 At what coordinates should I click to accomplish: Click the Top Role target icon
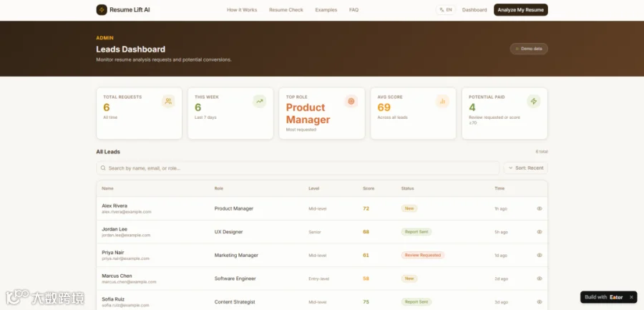tap(351, 101)
